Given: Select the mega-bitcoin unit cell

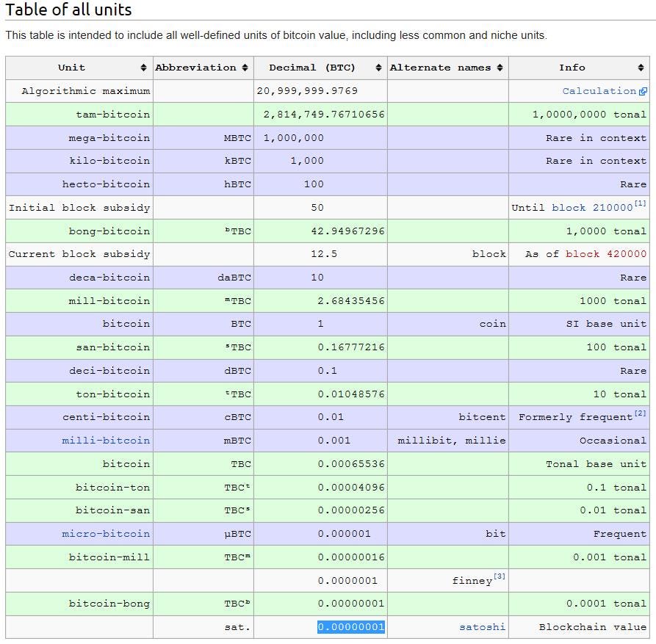Looking at the screenshot, I should [109, 138].
